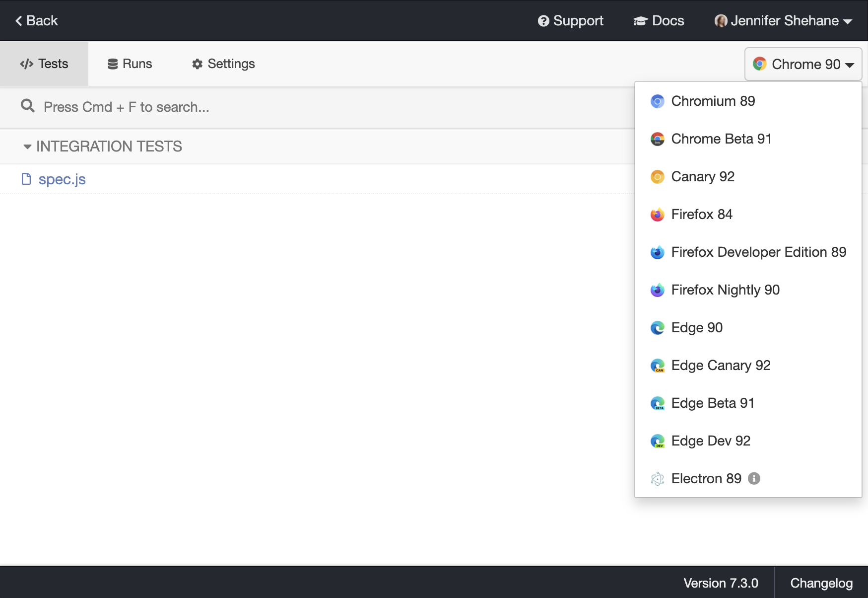
Task: Click the Settings gear icon
Action: click(x=197, y=64)
